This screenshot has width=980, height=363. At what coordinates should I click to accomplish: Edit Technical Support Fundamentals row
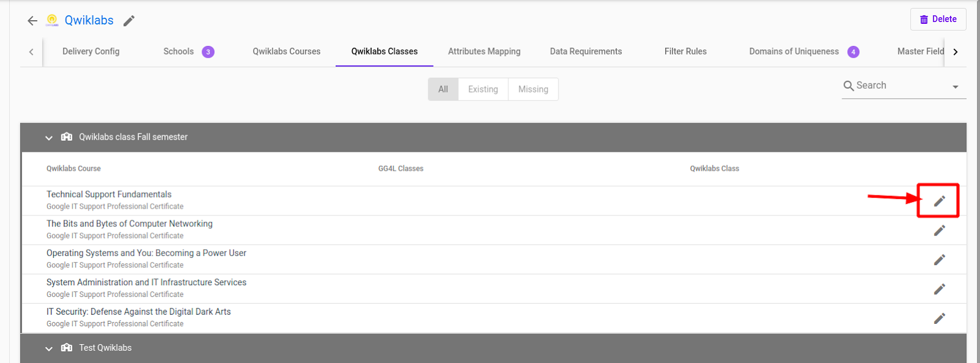tap(939, 201)
